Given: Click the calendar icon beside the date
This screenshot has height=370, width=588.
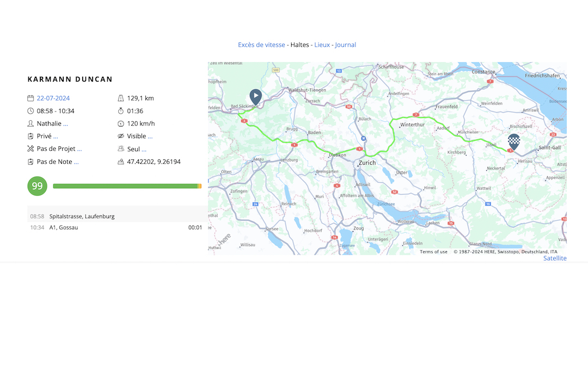Looking at the screenshot, I should [30, 98].
